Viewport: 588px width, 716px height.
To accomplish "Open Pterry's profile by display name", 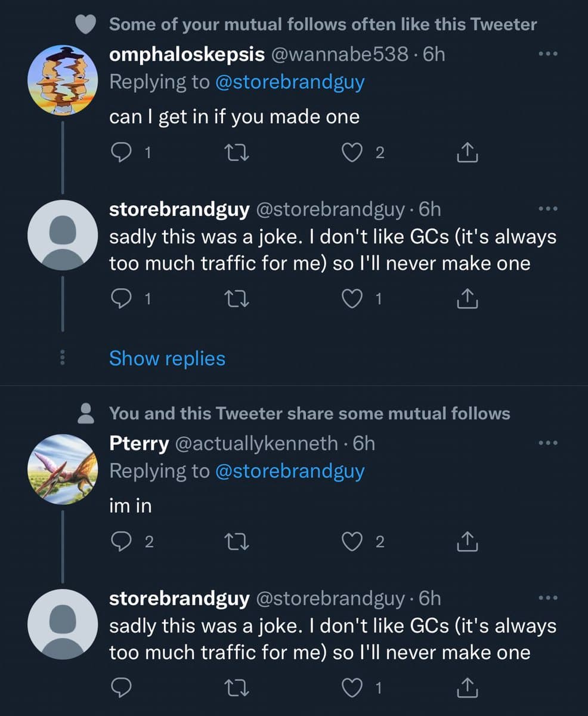I will [x=140, y=443].
